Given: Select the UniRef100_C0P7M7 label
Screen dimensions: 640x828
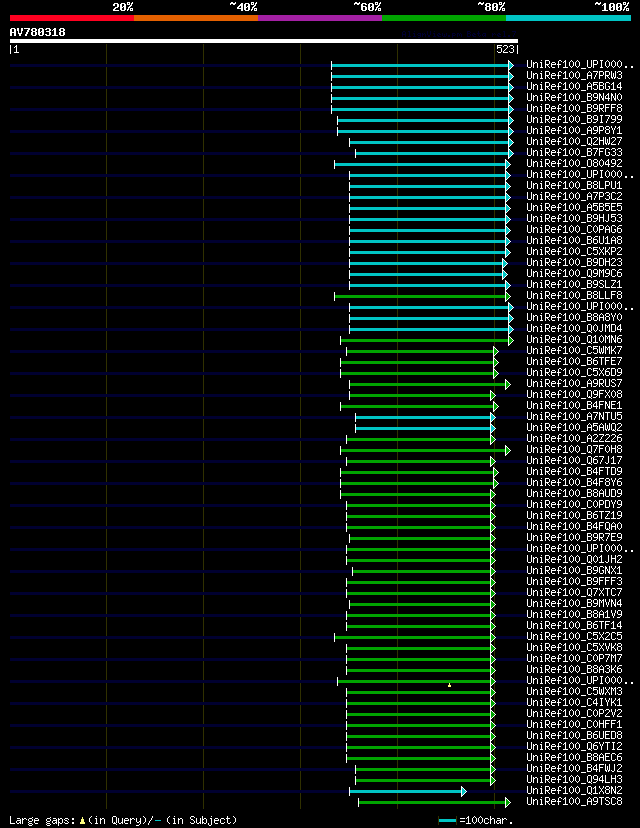Looking at the screenshot, I should [574, 658].
